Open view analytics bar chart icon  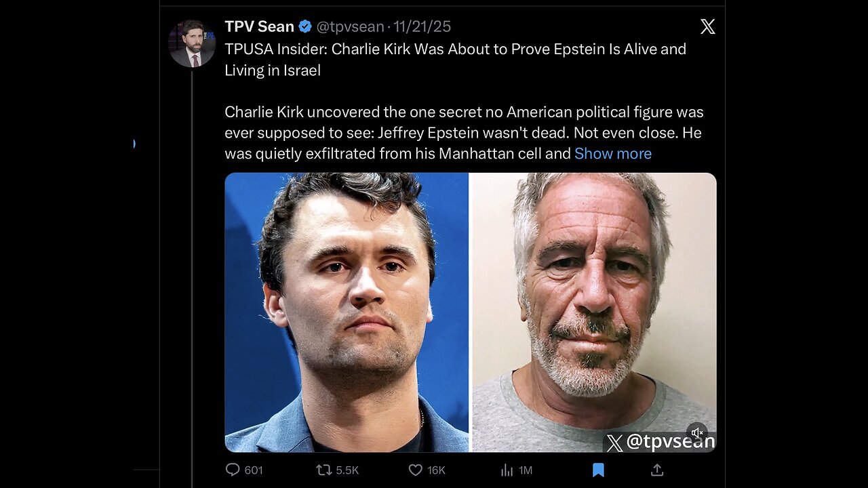pos(507,470)
